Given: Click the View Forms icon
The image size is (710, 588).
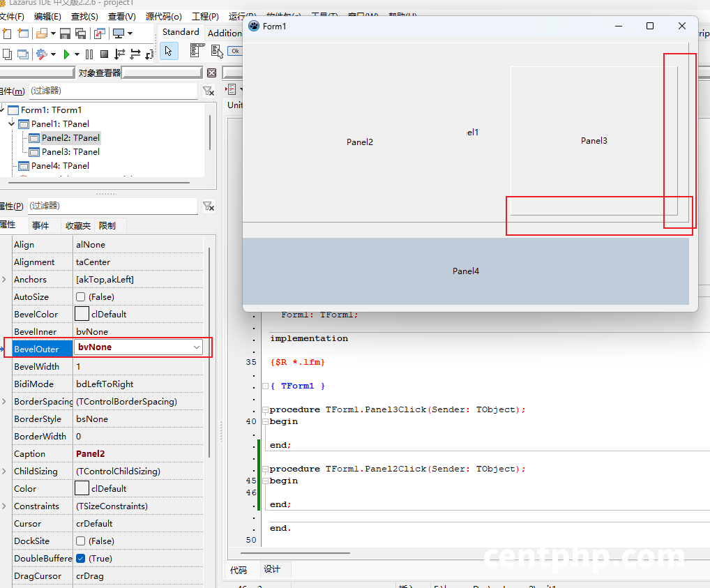Looking at the screenshot, I should click(22, 54).
